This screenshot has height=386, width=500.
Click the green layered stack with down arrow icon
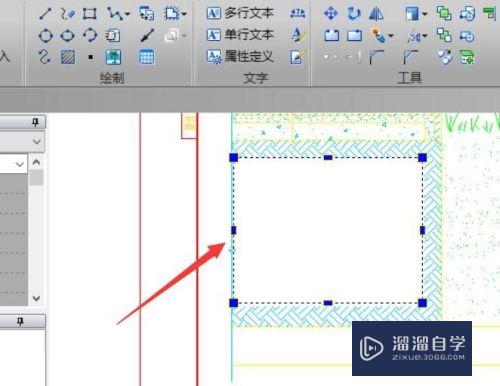tap(467, 57)
